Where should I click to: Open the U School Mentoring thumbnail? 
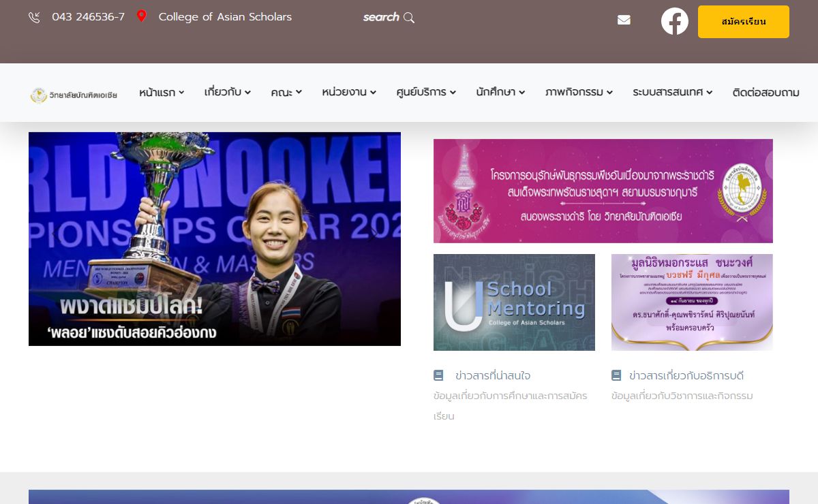tap(514, 302)
